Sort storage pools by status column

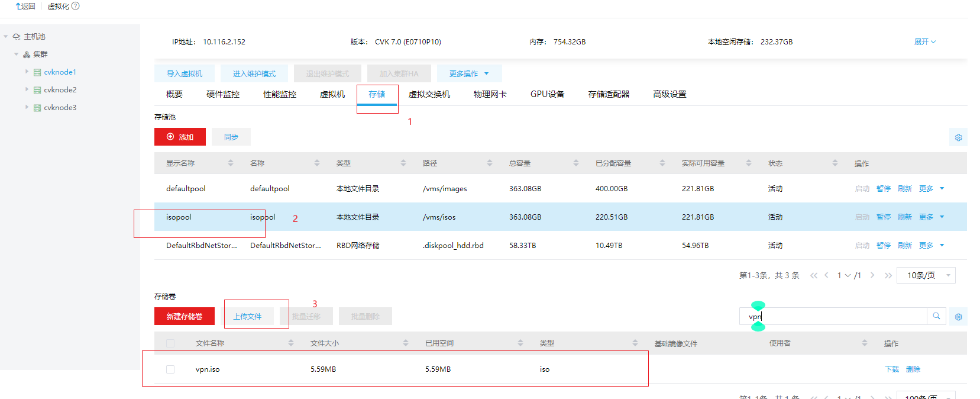tap(835, 163)
